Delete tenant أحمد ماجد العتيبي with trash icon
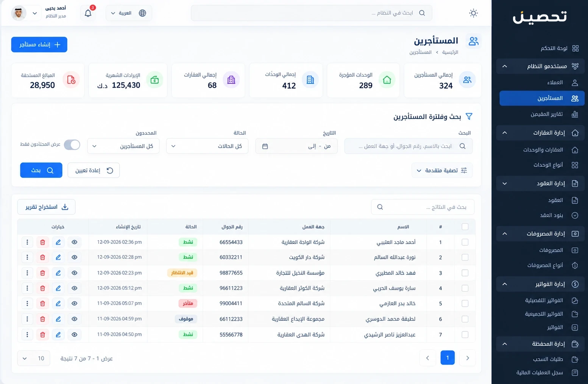588x384 pixels. 42,242
